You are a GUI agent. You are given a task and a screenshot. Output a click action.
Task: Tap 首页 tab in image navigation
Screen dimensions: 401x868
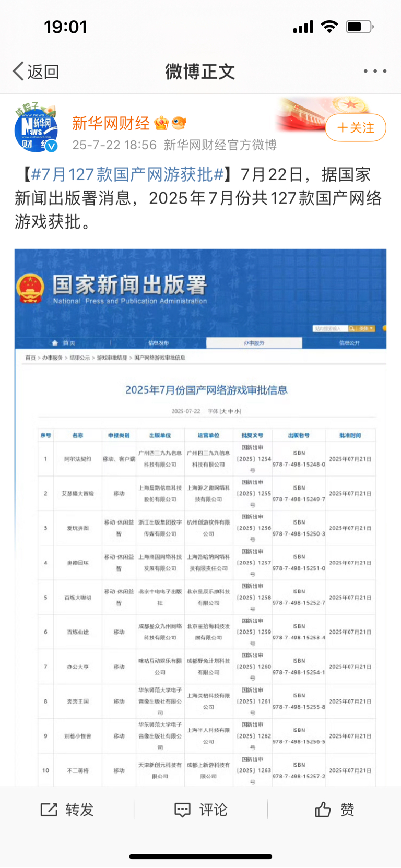64,343
